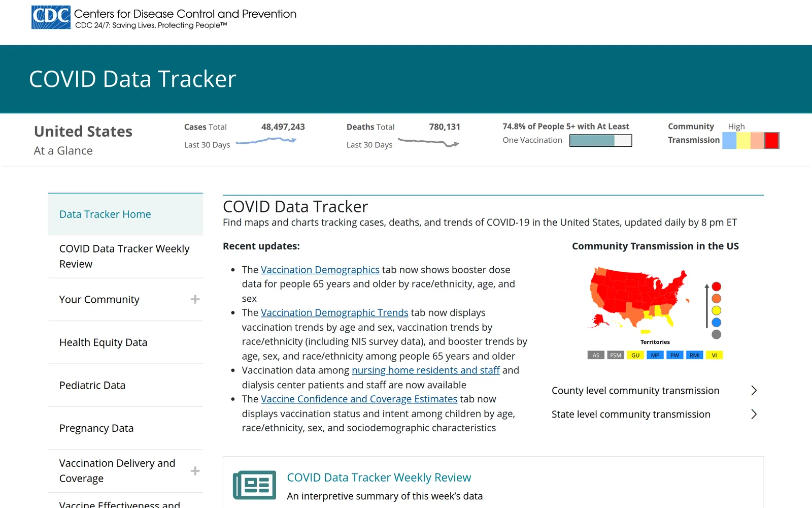Follow the Vaccination Demographic Trends link
This screenshot has width=812, height=508.
click(x=334, y=313)
